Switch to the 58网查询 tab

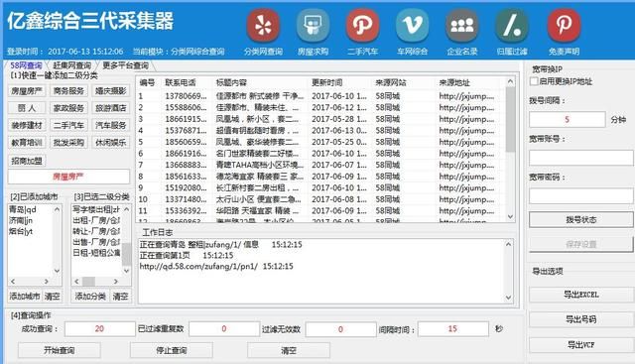point(26,65)
